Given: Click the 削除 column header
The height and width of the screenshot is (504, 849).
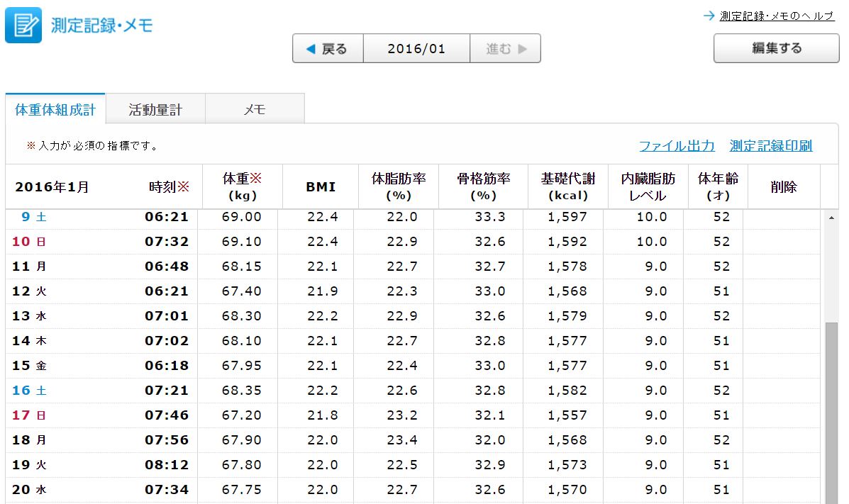Looking at the screenshot, I should pos(783,187).
